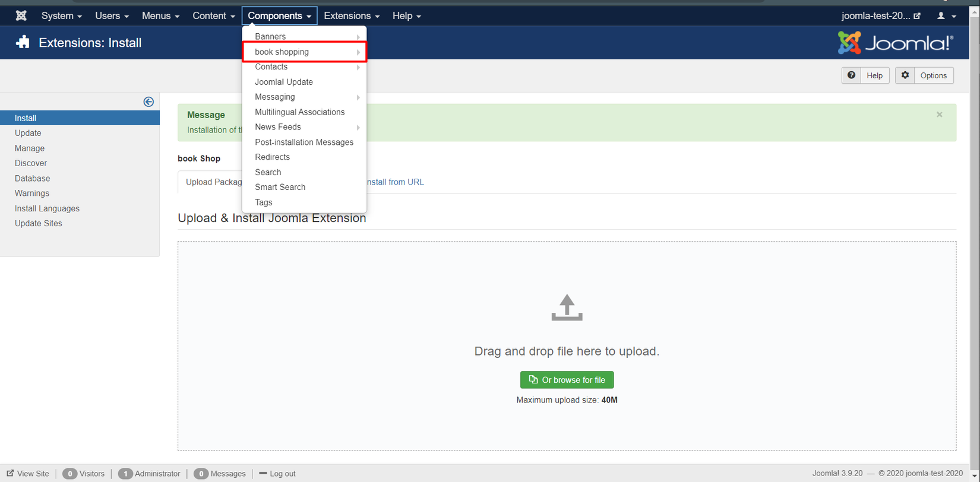Expand the Messaging submenu
Screen dimensions: 980x482
pos(304,97)
